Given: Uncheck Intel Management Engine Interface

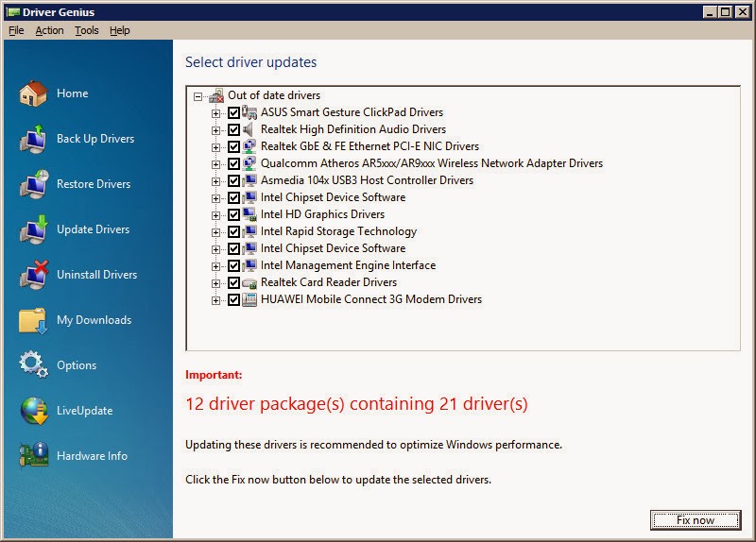Looking at the screenshot, I should 233,265.
